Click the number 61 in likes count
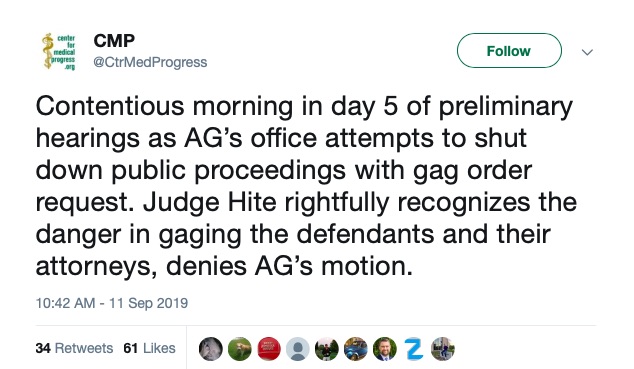The image size is (634, 369). [131, 348]
